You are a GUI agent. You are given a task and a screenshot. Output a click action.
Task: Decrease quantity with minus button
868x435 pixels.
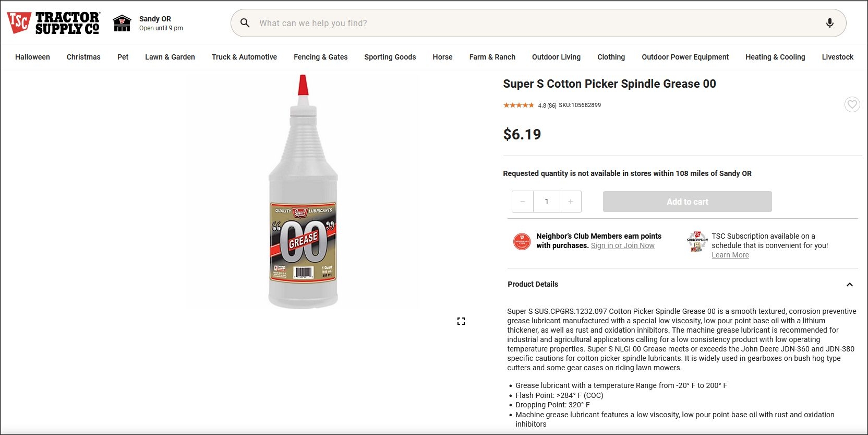pyautogui.click(x=523, y=202)
